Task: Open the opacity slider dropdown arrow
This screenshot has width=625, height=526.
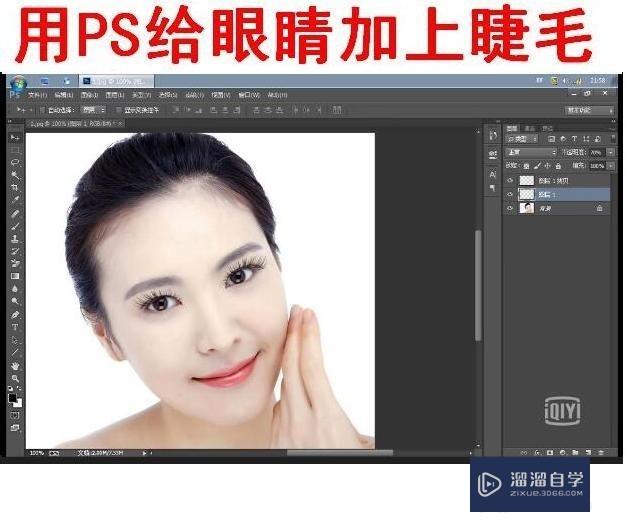Action: pyautogui.click(x=611, y=153)
